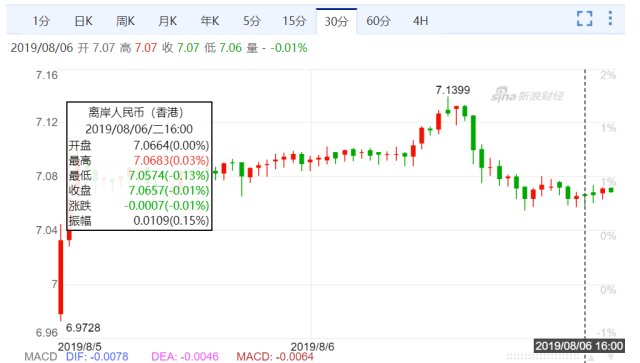The height and width of the screenshot is (363, 640).
Task: Click the 2019/08/06 16:00 crosshair time label
Action: coord(579,346)
